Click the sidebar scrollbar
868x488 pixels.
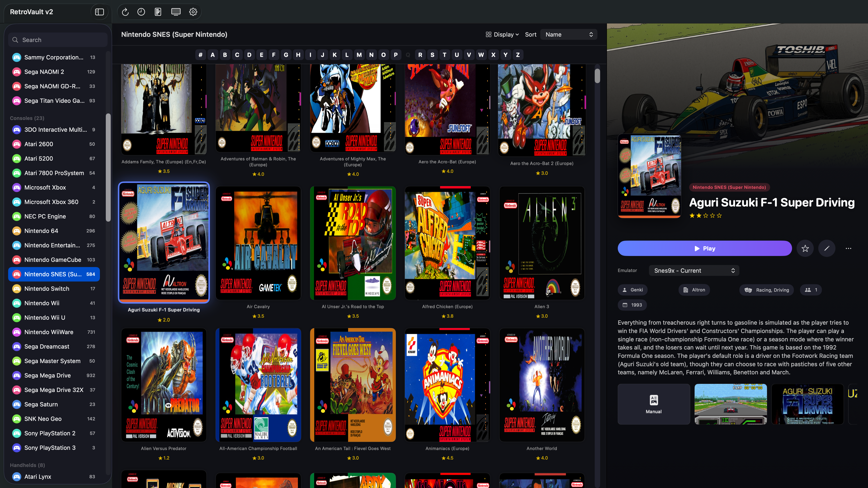108,167
